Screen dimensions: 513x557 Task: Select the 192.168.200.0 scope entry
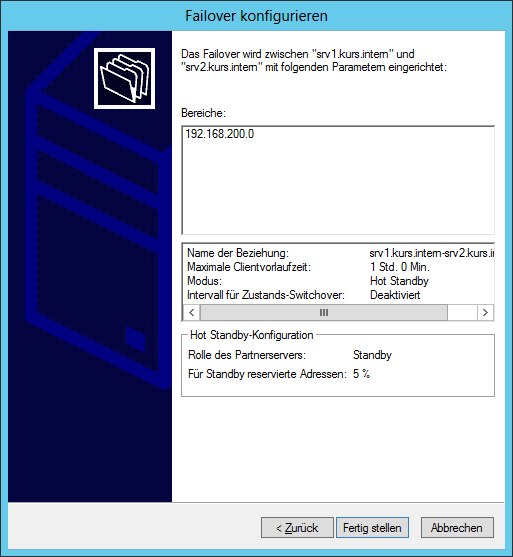click(x=220, y=134)
